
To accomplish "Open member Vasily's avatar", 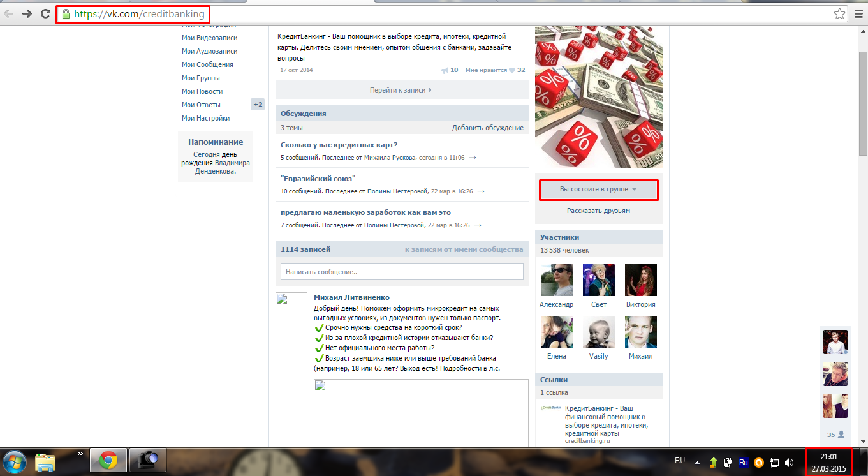I will click(599, 332).
